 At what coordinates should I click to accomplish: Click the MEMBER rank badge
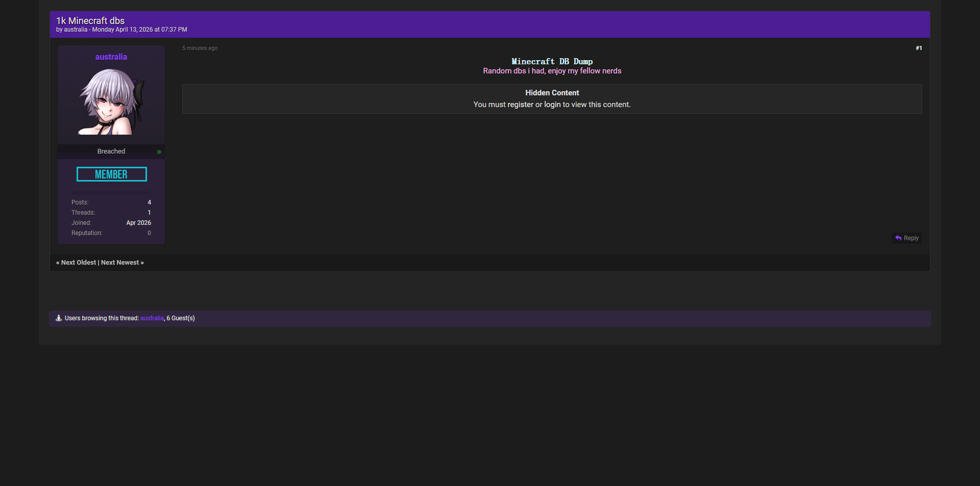pyautogui.click(x=111, y=174)
